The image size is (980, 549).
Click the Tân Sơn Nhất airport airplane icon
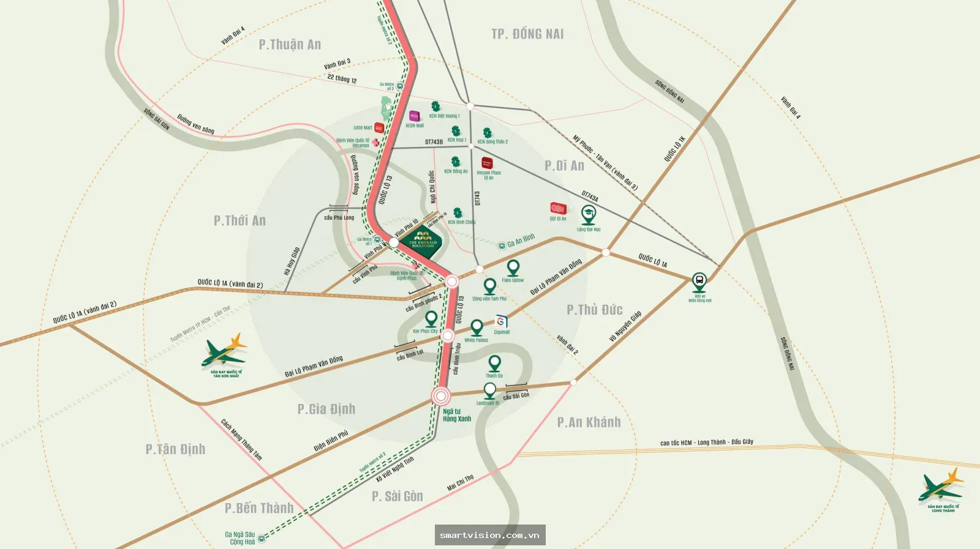pos(224,351)
